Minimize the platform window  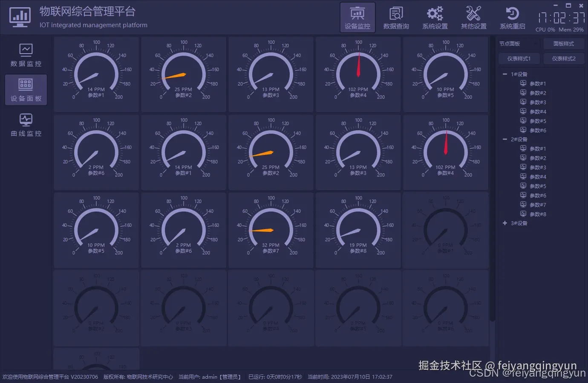coord(556,6)
